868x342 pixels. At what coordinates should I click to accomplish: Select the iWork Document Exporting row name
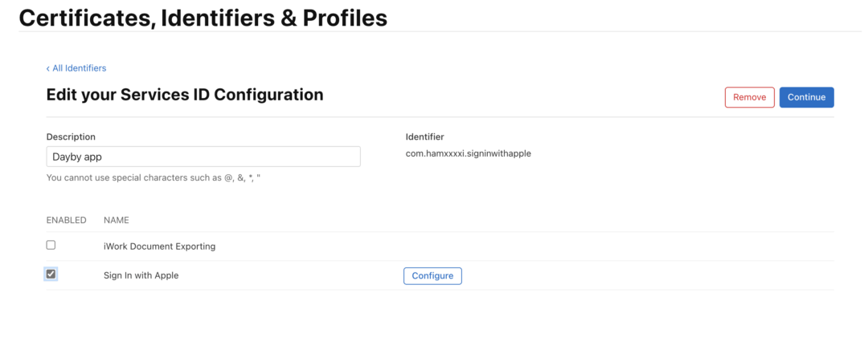159,246
